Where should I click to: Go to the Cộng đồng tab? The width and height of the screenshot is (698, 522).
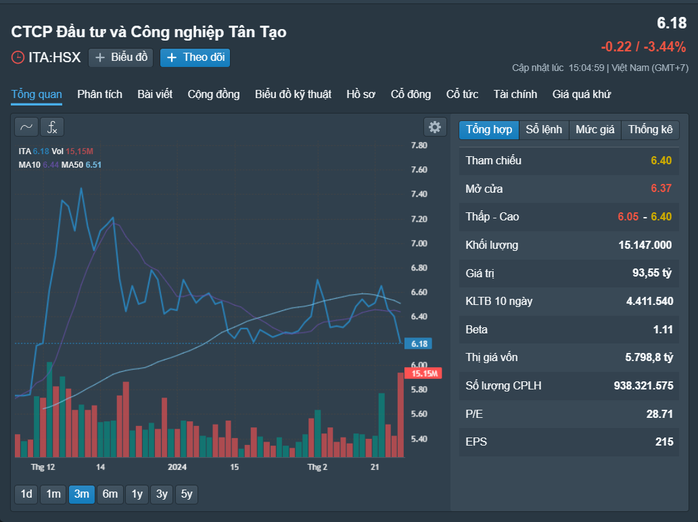[x=214, y=94]
